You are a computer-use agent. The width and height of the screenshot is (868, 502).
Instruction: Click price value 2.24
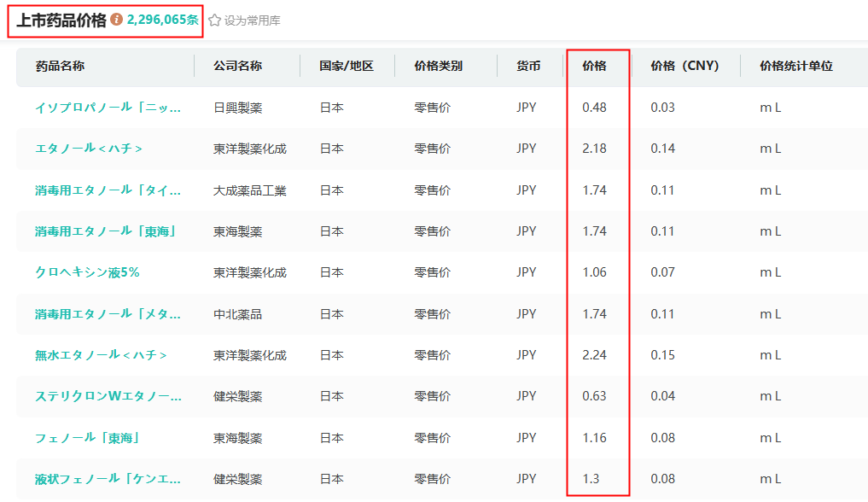coord(594,355)
